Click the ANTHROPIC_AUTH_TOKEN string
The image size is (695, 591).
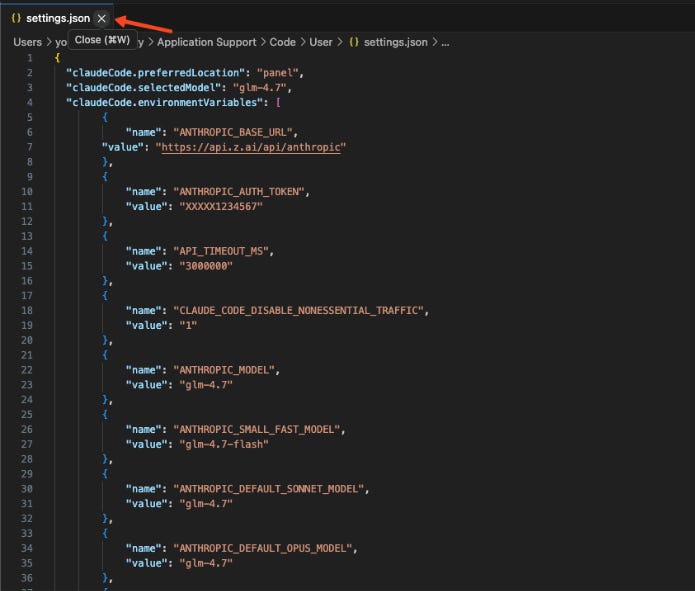point(239,192)
